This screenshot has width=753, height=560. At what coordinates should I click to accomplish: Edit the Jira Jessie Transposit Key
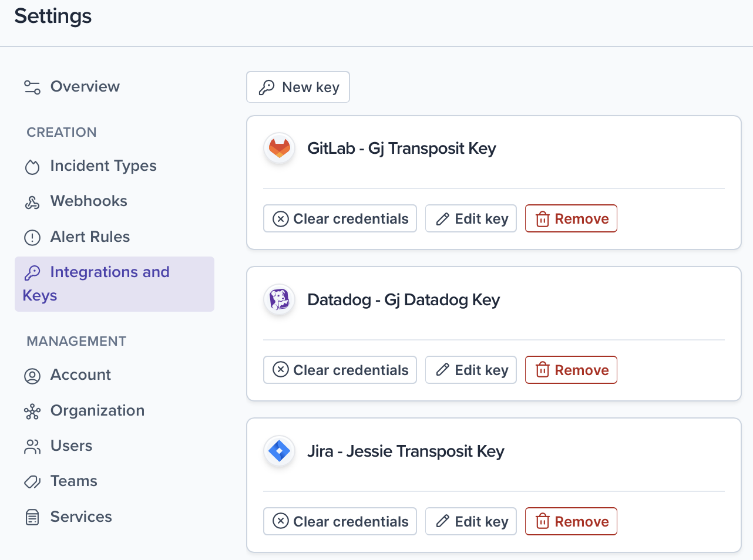pyautogui.click(x=471, y=522)
